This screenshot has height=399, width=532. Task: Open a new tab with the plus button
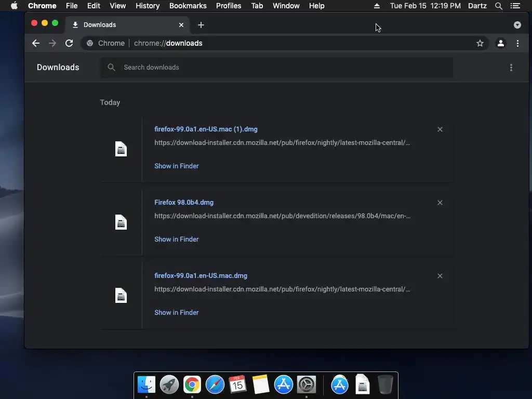pos(201,25)
